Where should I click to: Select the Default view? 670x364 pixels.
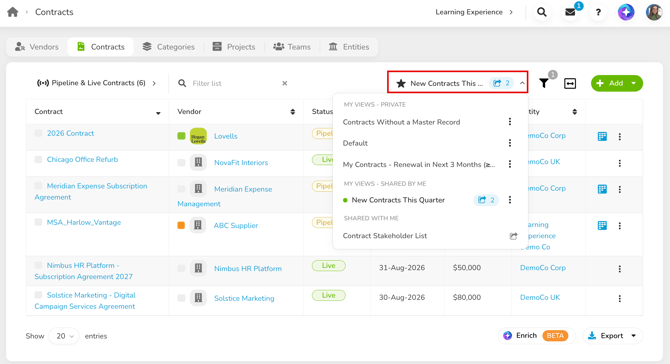point(355,143)
